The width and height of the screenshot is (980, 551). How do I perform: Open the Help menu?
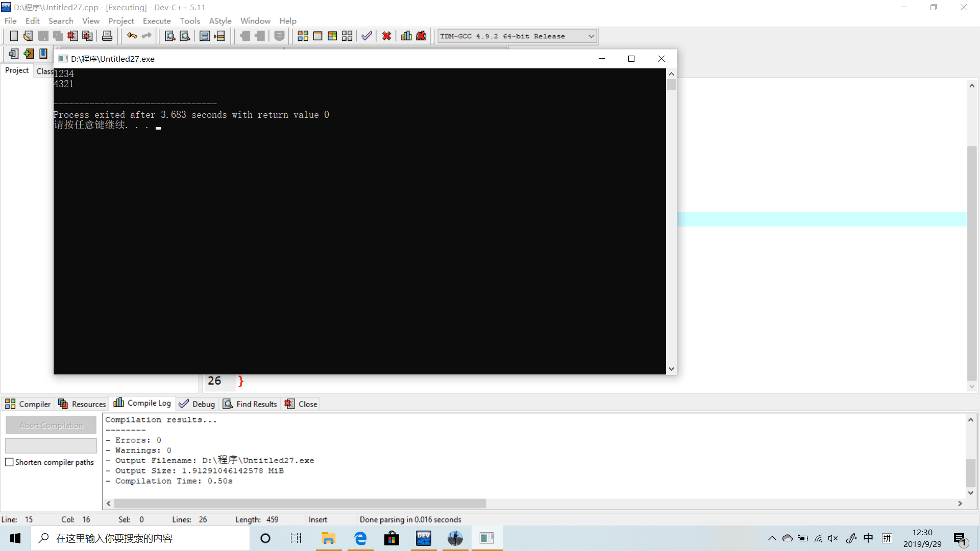(288, 21)
